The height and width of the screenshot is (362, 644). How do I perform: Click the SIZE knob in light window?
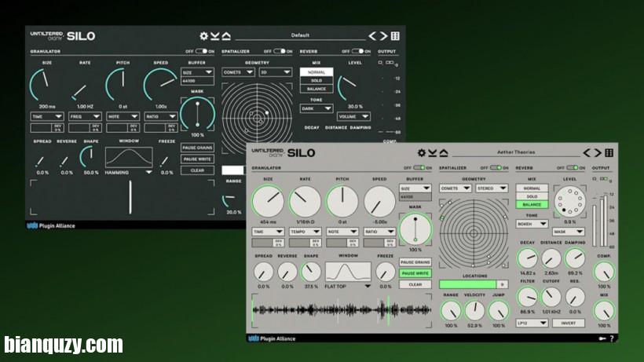(x=268, y=202)
